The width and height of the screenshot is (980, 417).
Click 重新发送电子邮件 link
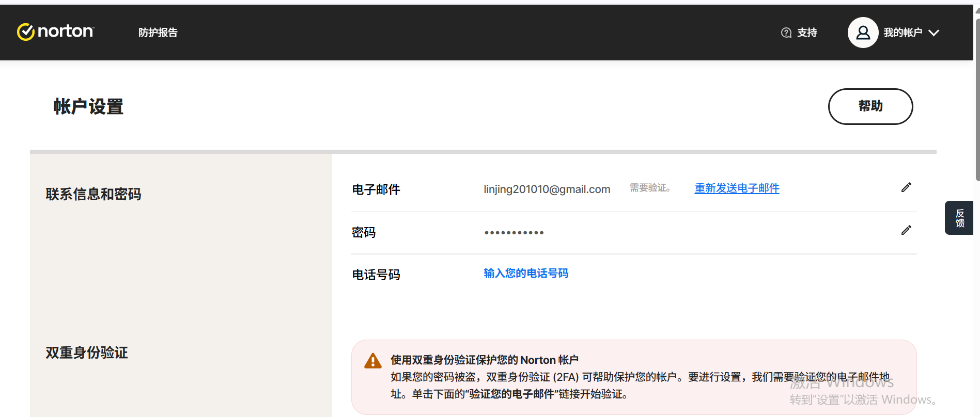737,188
